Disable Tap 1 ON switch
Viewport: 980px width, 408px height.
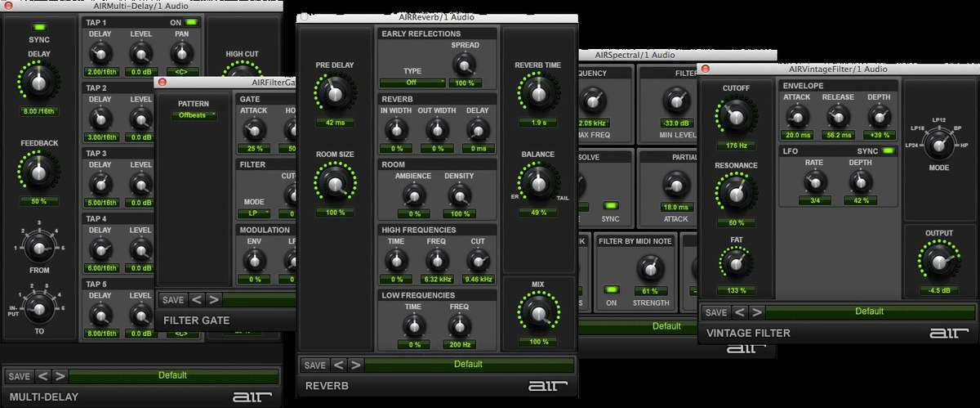[191, 22]
